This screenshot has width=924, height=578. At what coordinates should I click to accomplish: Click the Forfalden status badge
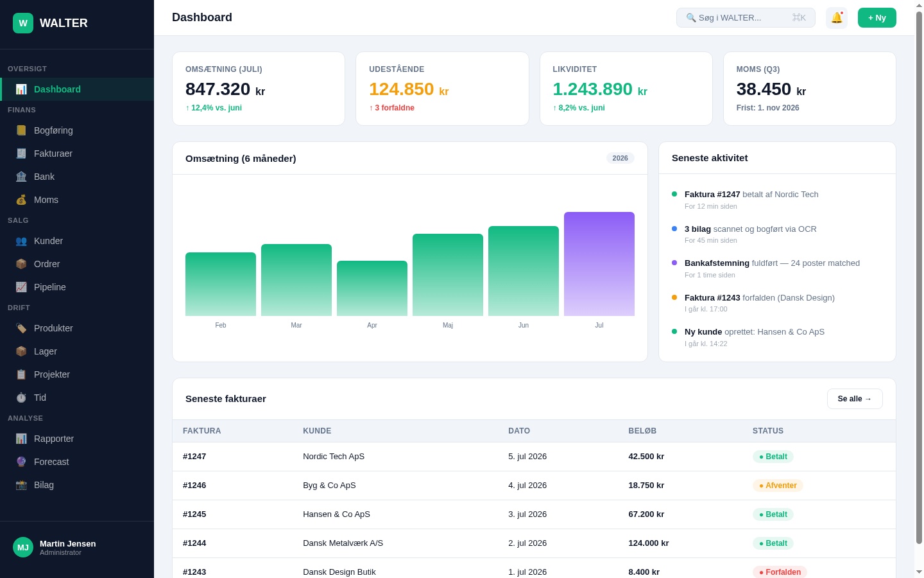pyautogui.click(x=780, y=572)
